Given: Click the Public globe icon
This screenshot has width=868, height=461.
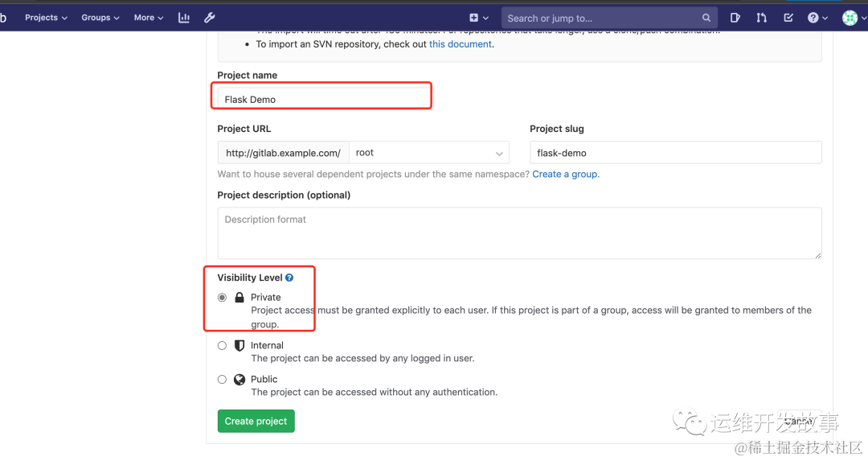Looking at the screenshot, I should 240,380.
